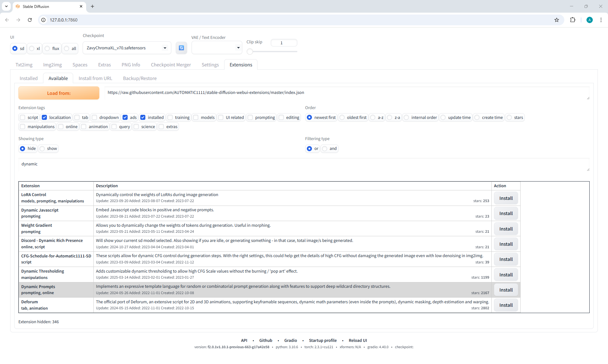This screenshot has width=608, height=364.
Task: Open the tab search chevron dropdown
Action: (x=6, y=6)
